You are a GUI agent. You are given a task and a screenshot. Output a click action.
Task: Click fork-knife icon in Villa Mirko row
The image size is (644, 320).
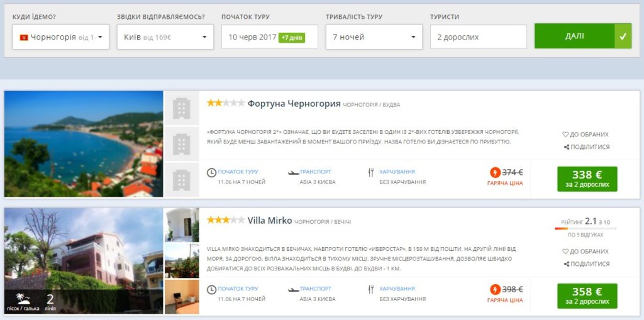[x=371, y=290]
